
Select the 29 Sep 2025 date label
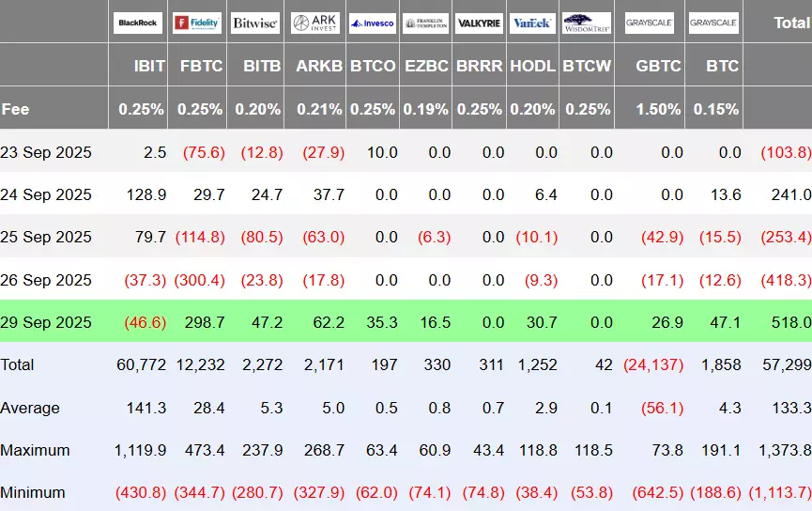point(46,322)
